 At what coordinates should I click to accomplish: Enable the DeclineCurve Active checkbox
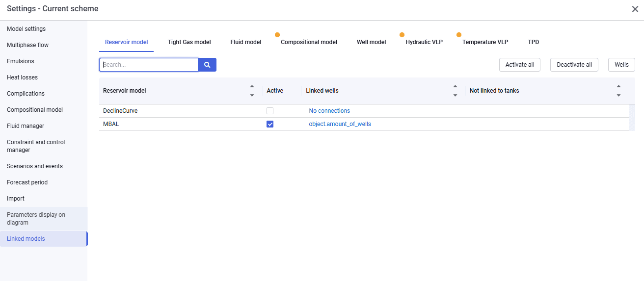270,111
